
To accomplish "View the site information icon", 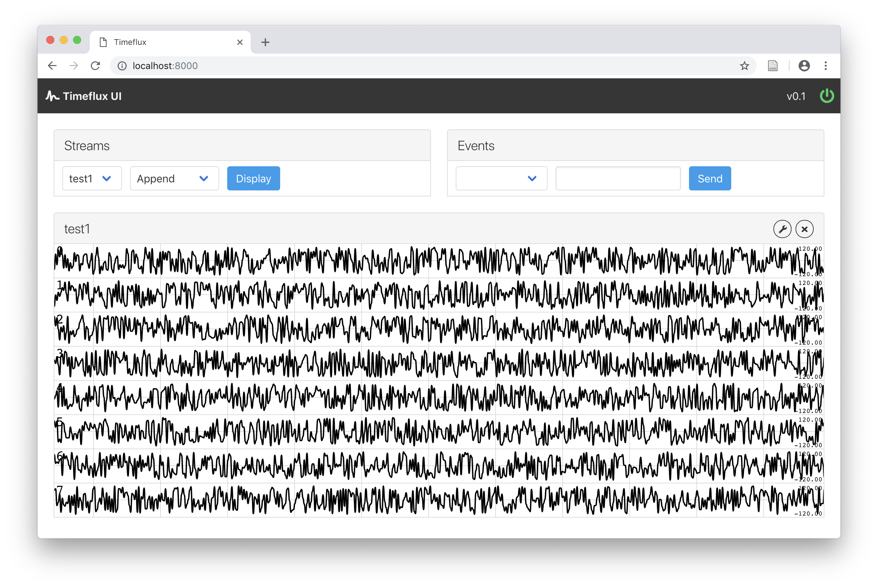I will pyautogui.click(x=122, y=66).
